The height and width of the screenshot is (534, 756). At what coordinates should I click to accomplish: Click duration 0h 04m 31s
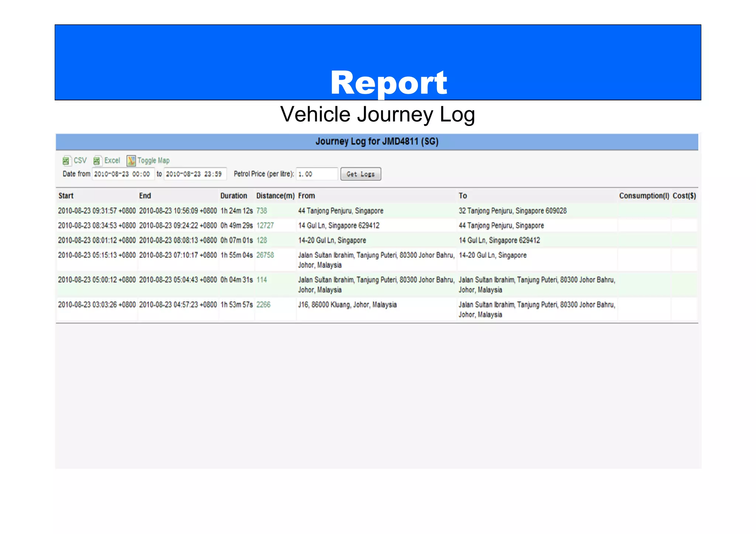click(237, 280)
